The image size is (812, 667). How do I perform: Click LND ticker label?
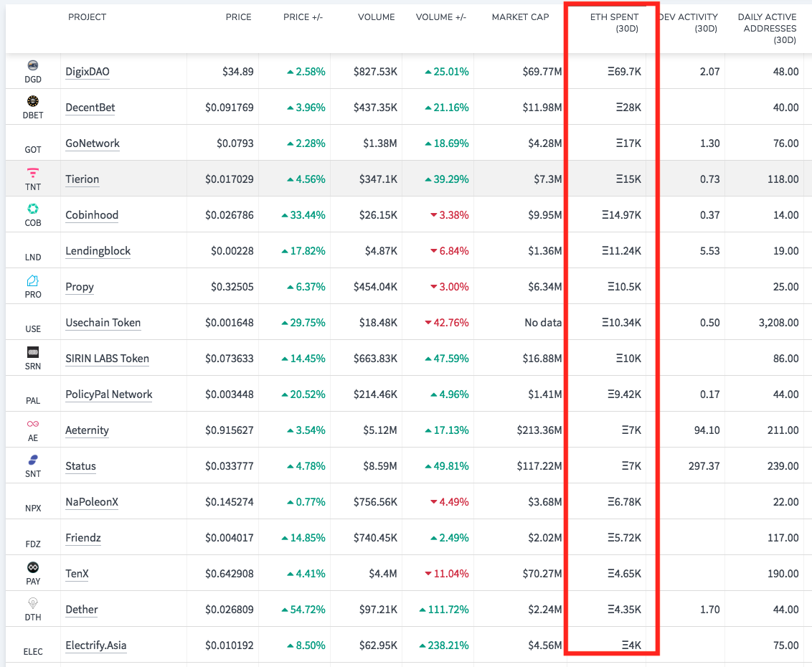[x=32, y=257]
